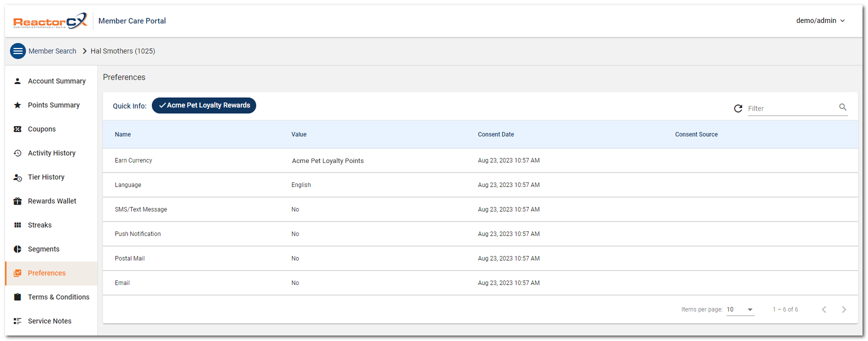
Task: Expand the demo/admin user dropdown
Action: (x=820, y=20)
